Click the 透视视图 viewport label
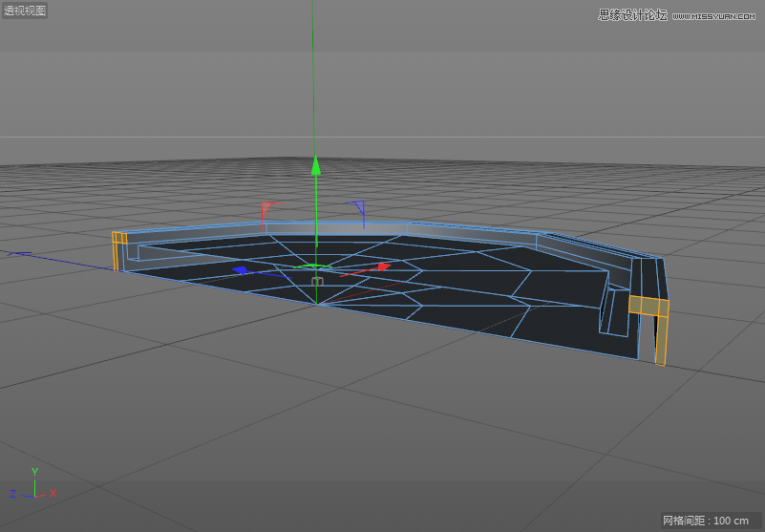Screen dimensions: 765x532 coord(25,11)
